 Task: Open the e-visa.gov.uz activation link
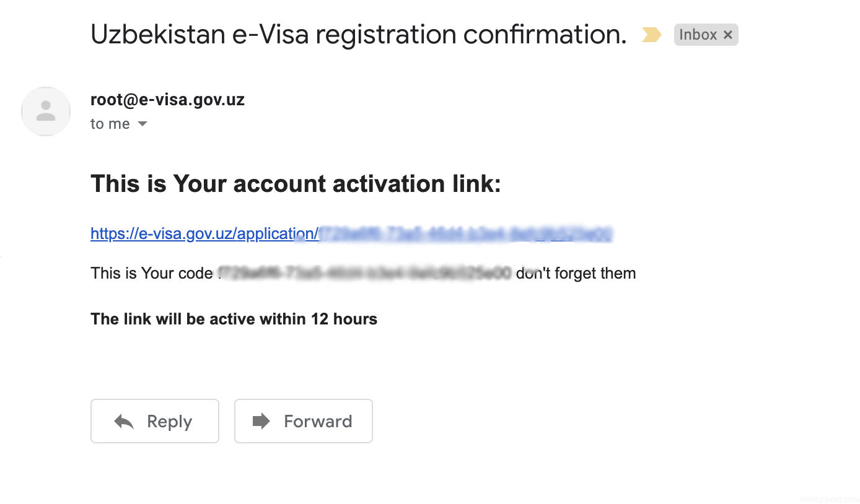(x=204, y=234)
